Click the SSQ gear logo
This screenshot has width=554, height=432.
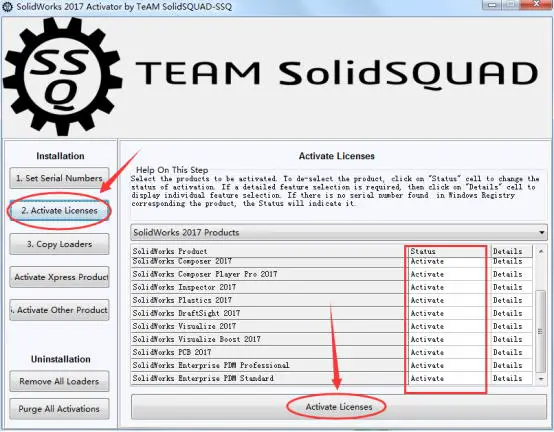[63, 76]
